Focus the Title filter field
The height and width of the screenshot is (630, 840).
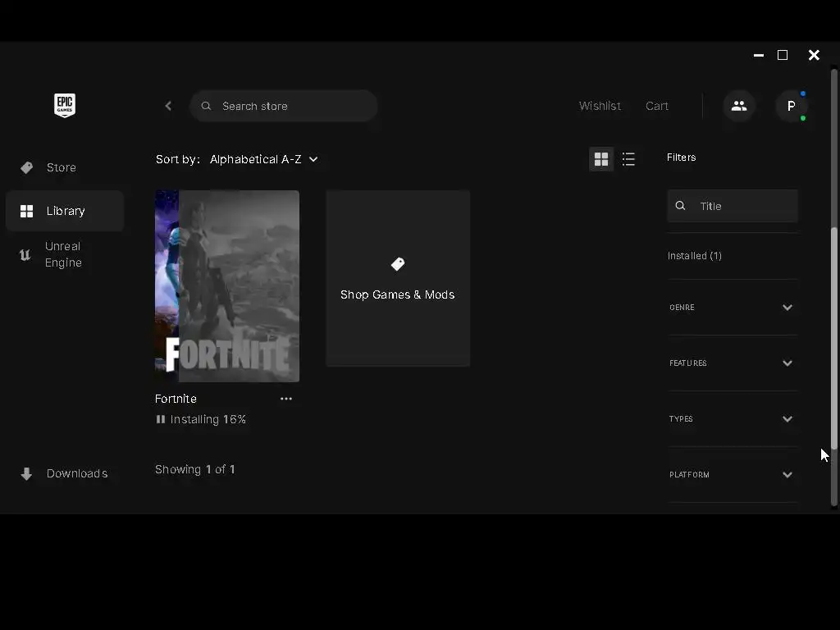click(733, 206)
